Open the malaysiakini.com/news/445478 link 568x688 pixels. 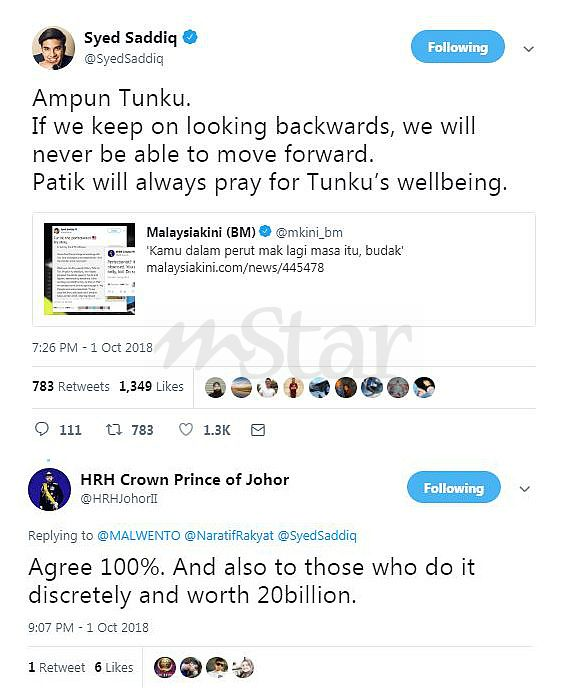click(235, 267)
